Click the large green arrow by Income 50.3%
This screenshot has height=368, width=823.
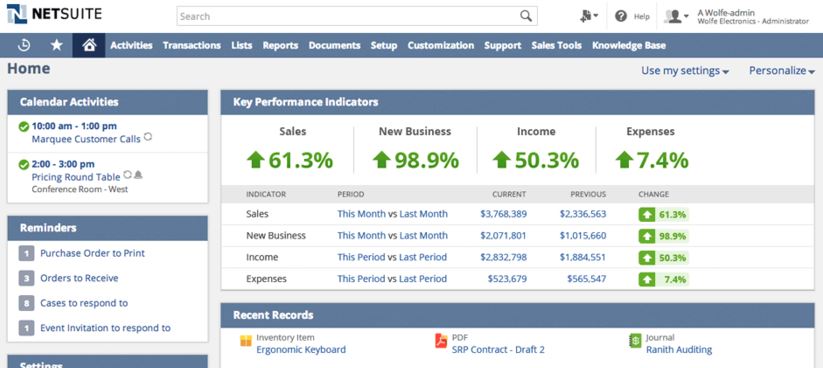coord(502,160)
